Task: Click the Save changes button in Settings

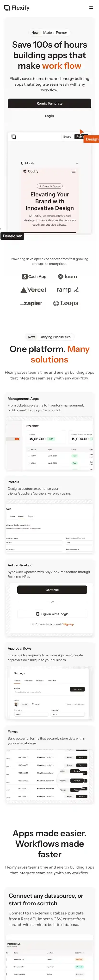Action: click(78, 689)
